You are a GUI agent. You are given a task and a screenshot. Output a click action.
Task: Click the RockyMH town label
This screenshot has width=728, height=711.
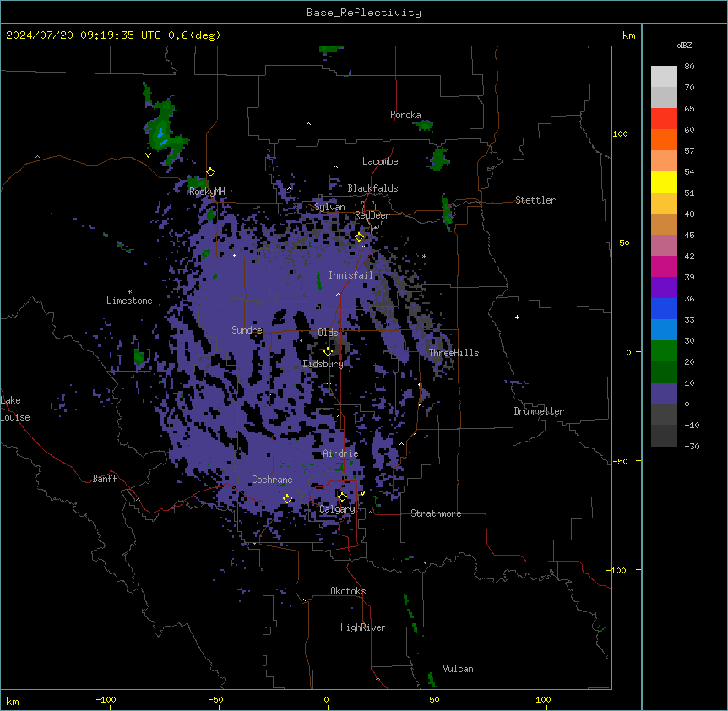coord(207,191)
